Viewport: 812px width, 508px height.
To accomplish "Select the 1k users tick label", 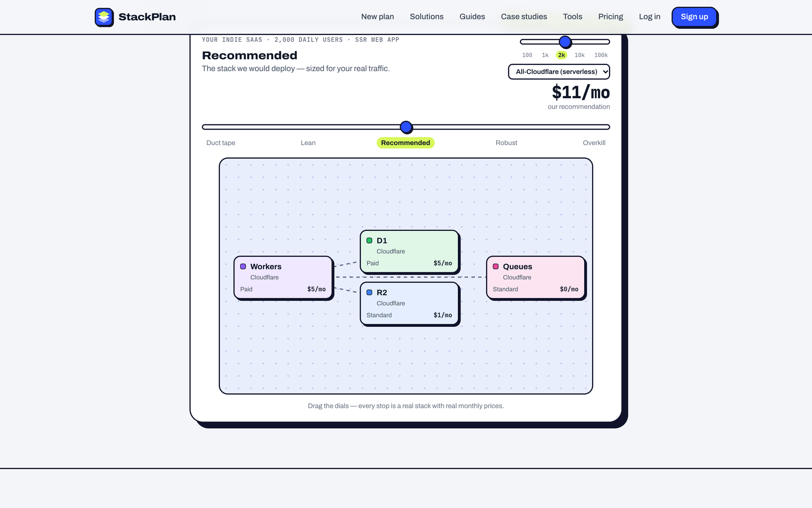I will [545, 55].
